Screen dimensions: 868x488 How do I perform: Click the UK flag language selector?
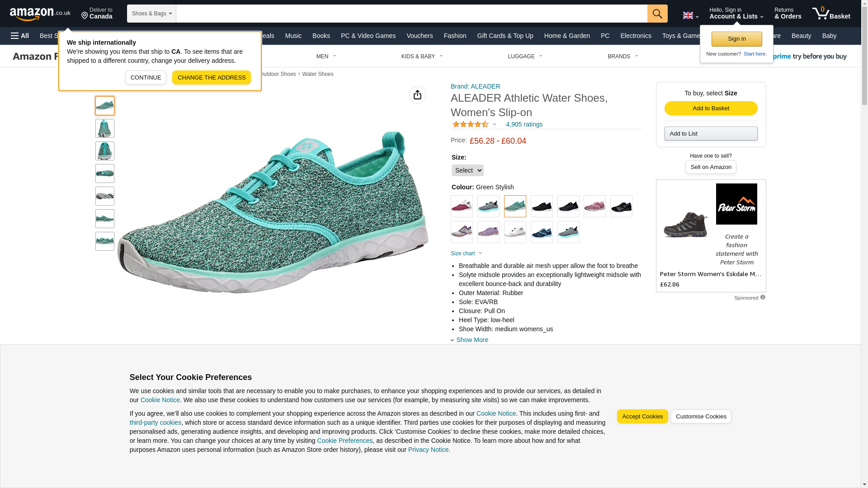(690, 15)
